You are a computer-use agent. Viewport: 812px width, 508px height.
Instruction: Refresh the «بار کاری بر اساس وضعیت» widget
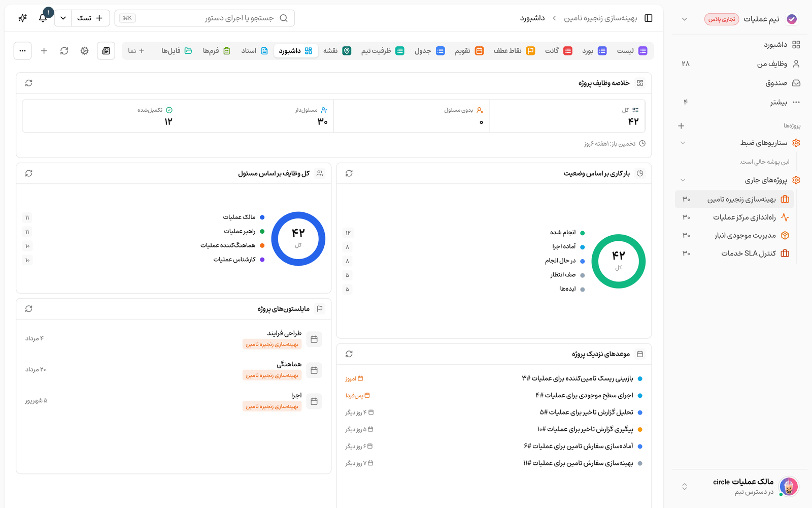tap(349, 173)
